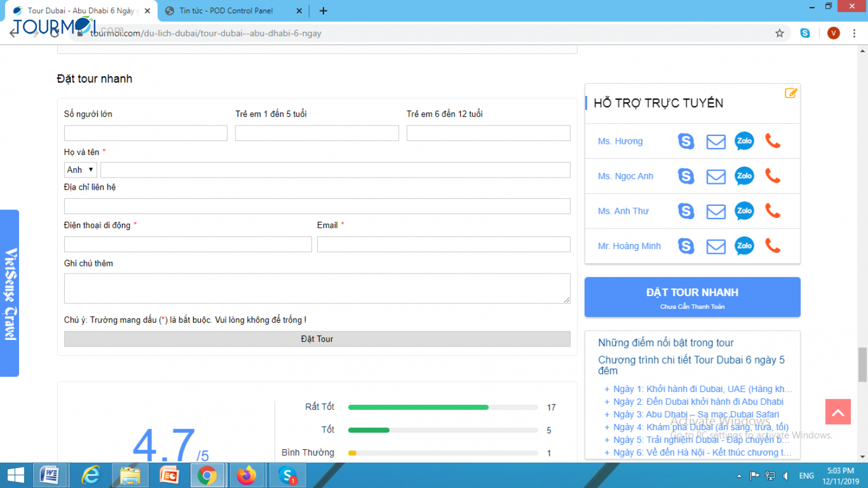Screen dimensions: 868x488
Task: Open Skype extension icon in toolbar
Action: (x=805, y=34)
